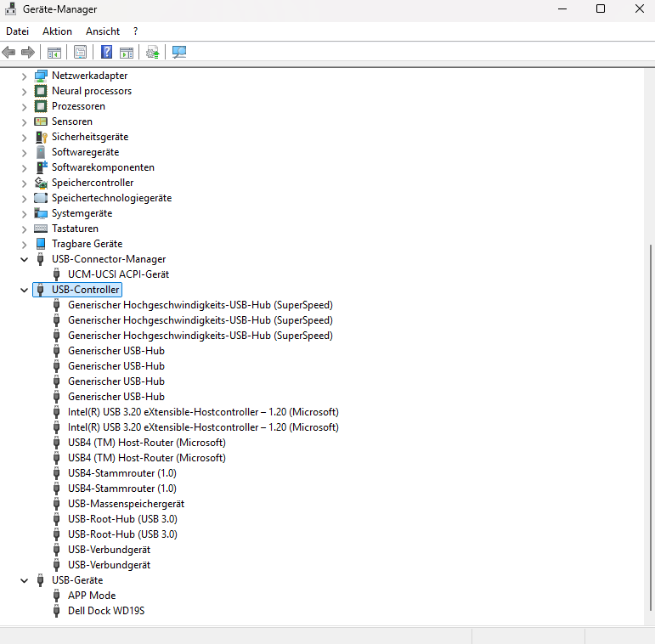This screenshot has width=655, height=644.
Task: Open the ? help menu
Action: 135,31
